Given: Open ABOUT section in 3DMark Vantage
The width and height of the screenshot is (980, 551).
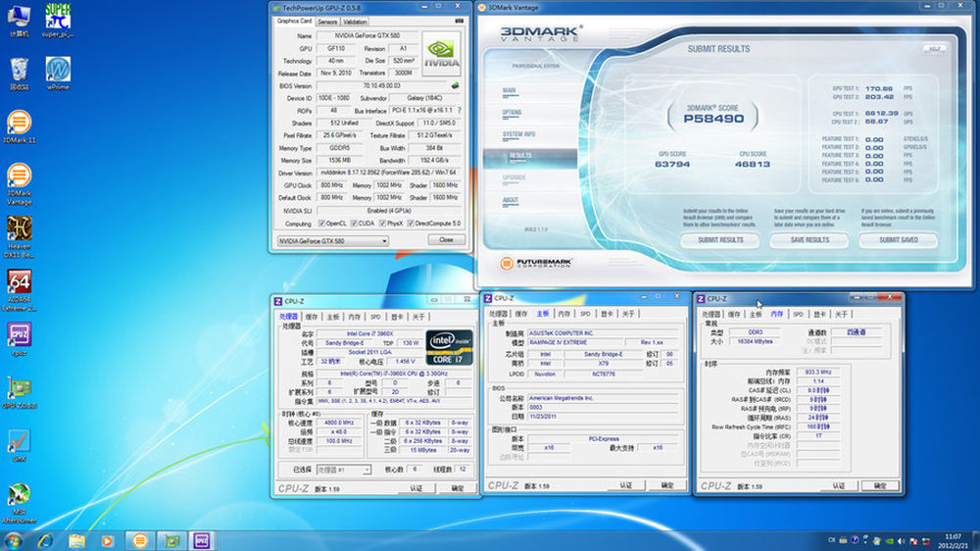Looking at the screenshot, I should point(511,201).
